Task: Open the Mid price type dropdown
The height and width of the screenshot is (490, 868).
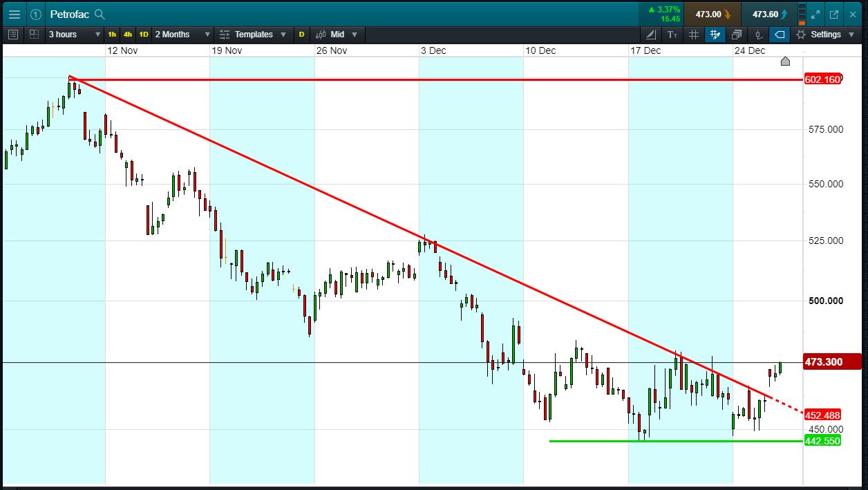Action: [337, 34]
